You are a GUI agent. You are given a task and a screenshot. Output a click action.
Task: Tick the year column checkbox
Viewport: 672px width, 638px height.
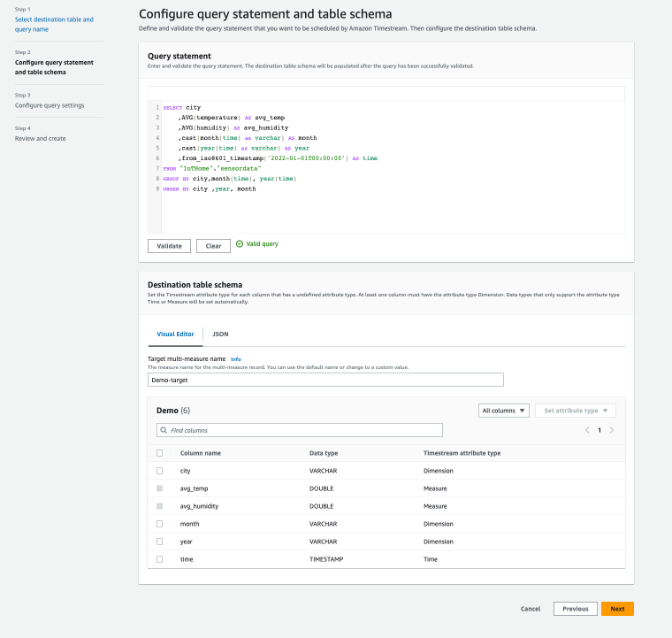pyautogui.click(x=160, y=542)
